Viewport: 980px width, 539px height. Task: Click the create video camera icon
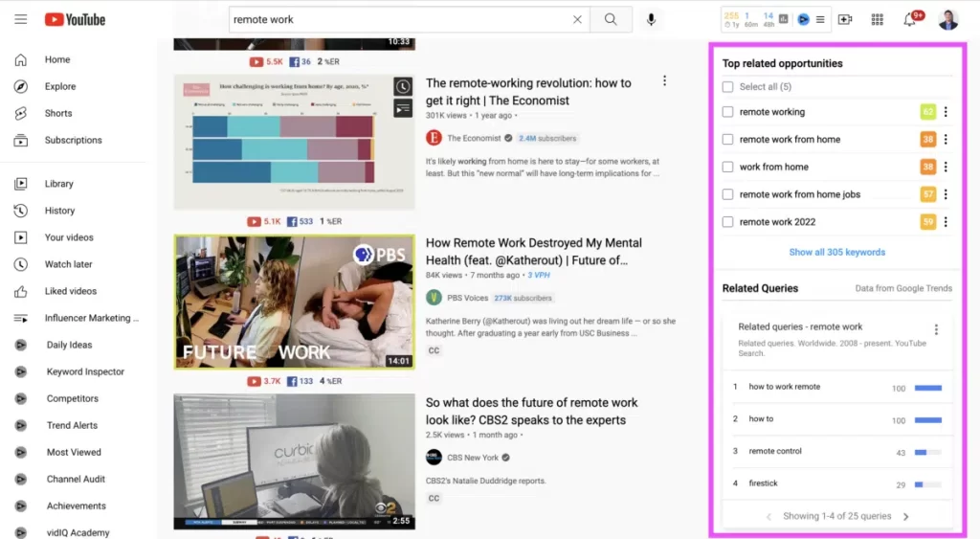pyautogui.click(x=844, y=19)
